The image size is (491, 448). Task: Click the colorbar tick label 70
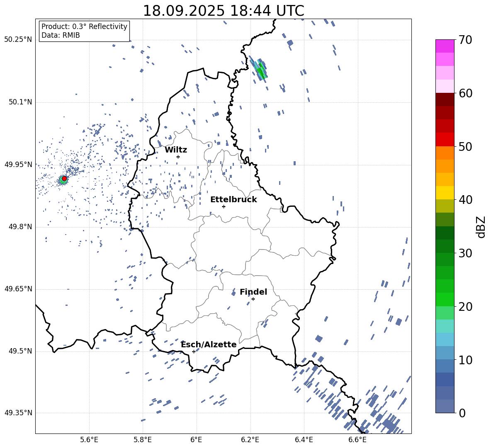tap(465, 40)
